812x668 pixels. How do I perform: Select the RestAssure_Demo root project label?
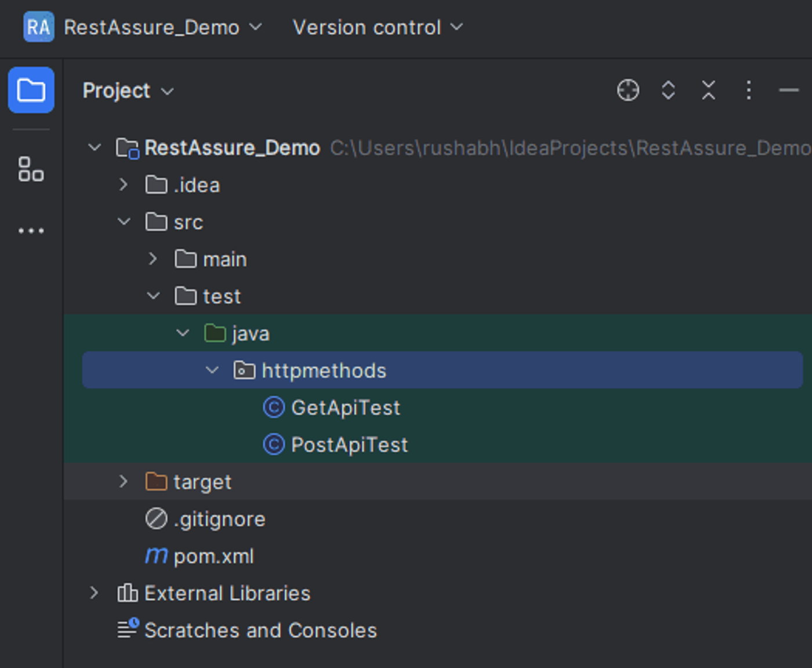[x=232, y=148]
